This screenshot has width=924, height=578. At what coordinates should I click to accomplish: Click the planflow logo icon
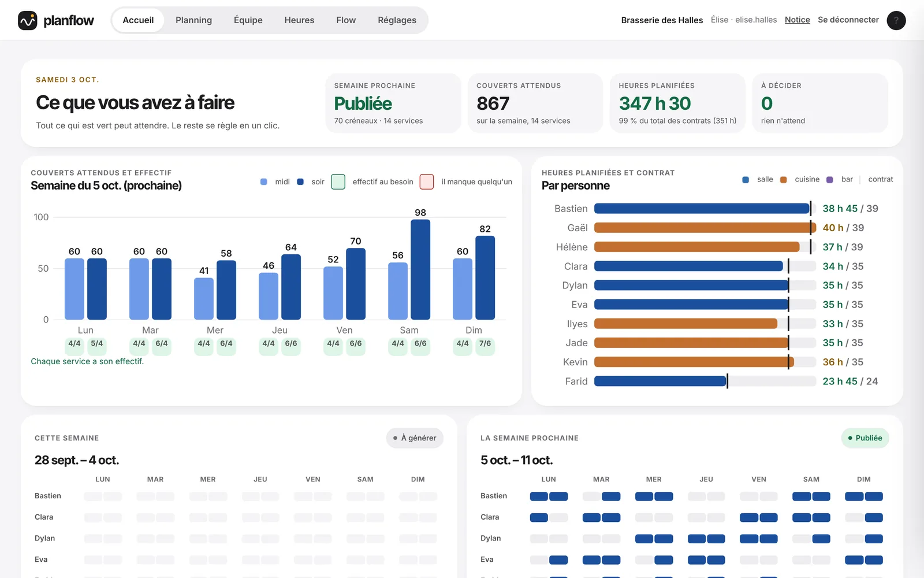coord(28,20)
